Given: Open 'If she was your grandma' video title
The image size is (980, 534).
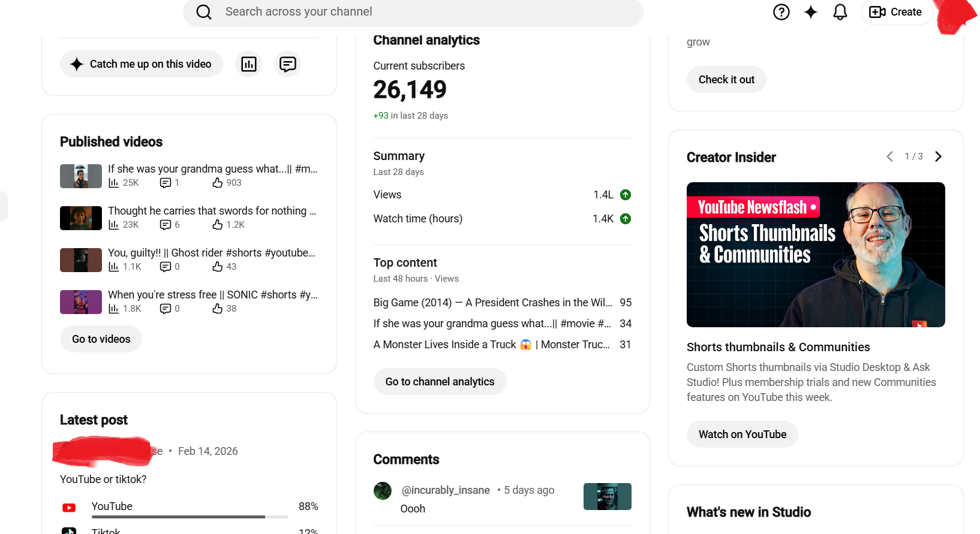Looking at the screenshot, I should [213, 169].
